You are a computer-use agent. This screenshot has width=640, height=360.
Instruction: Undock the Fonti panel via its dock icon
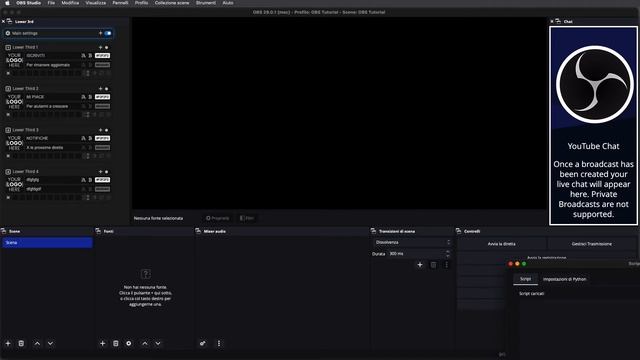pos(98,231)
